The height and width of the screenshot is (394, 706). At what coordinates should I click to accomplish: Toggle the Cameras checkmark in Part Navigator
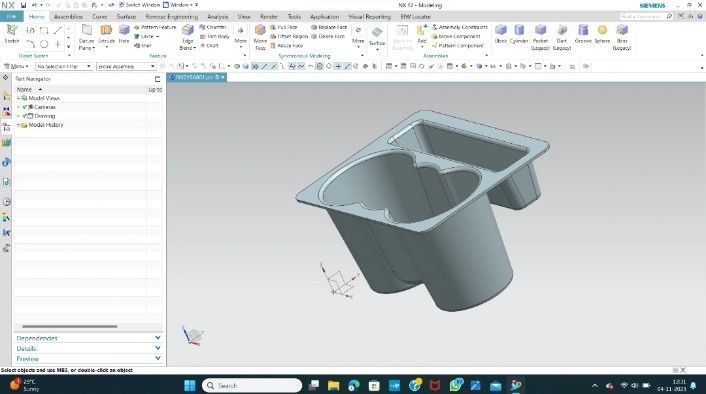coord(25,107)
